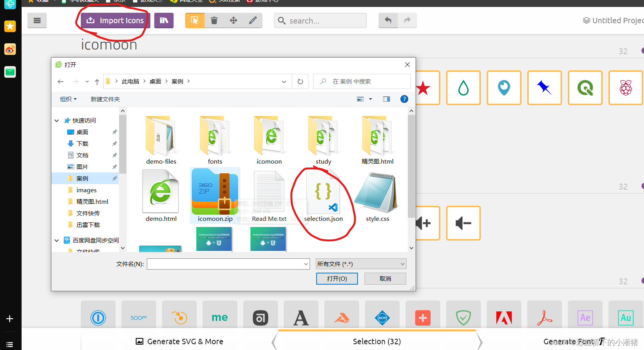Image resolution: width=644 pixels, height=350 pixels.
Task: Click the Weibo icon in the left sidebar
Action: tap(10, 49)
